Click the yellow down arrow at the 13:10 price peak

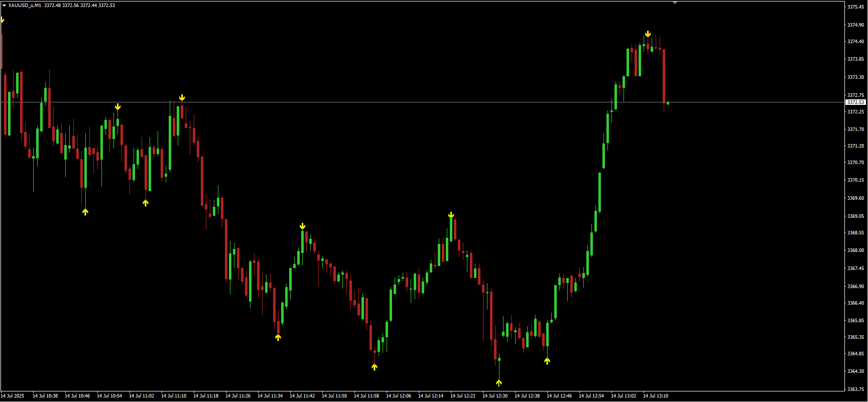pos(648,34)
